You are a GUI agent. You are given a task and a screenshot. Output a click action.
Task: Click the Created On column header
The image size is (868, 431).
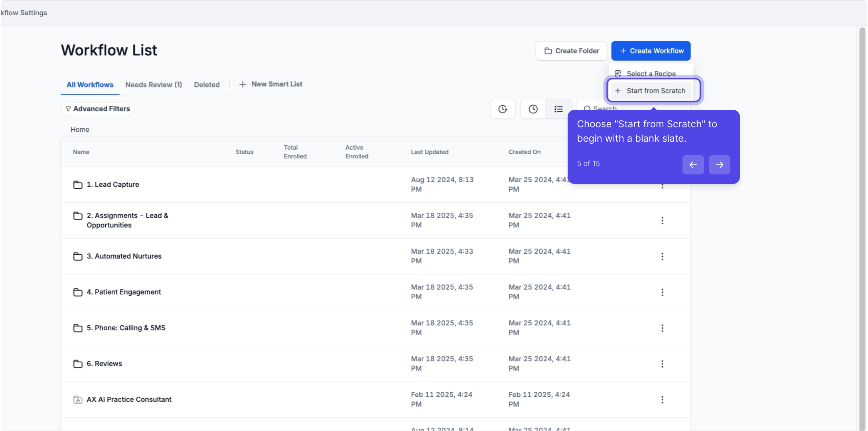click(x=525, y=152)
